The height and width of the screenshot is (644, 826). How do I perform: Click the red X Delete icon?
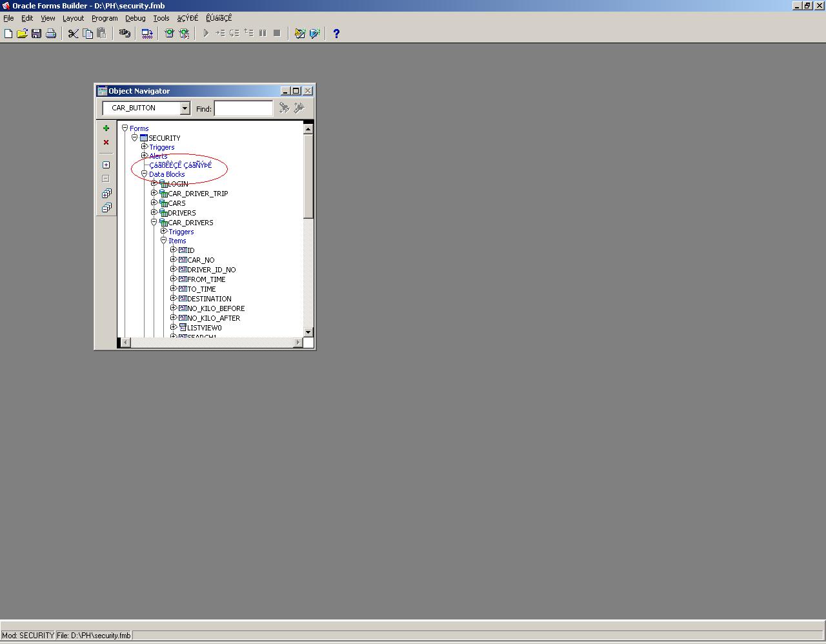pyautogui.click(x=106, y=143)
